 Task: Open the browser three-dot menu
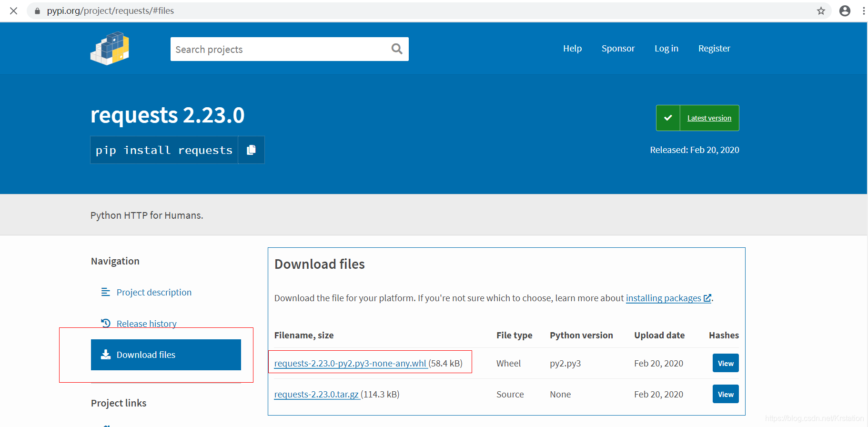864,10
